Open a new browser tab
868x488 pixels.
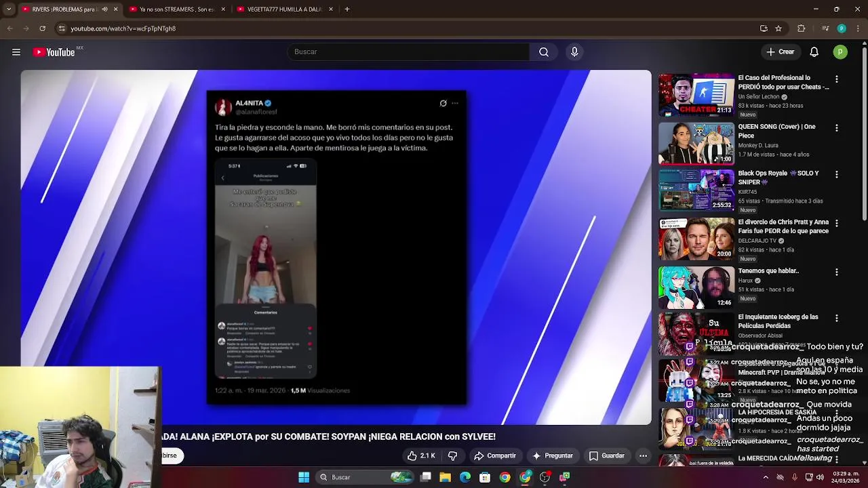347,9
